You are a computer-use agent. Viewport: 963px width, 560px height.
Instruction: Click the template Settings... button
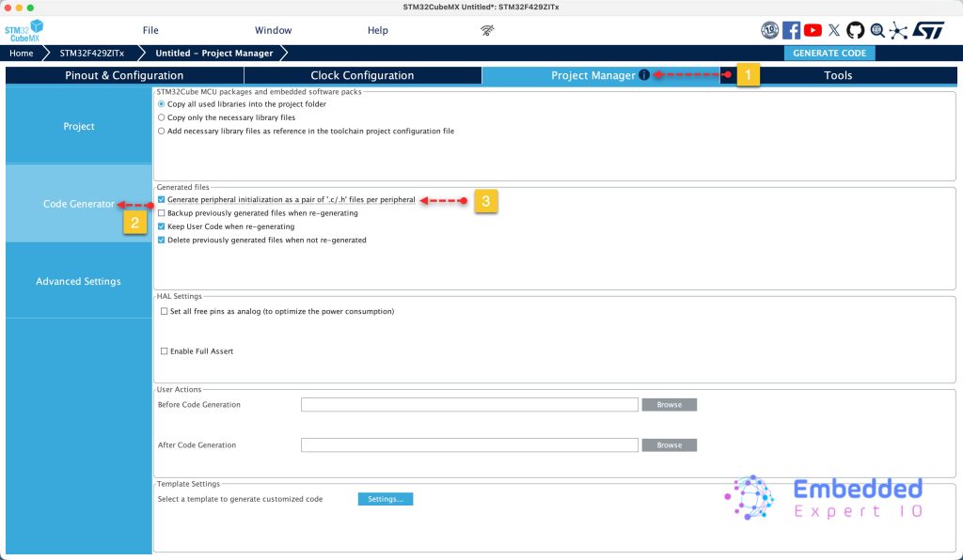[x=385, y=499]
